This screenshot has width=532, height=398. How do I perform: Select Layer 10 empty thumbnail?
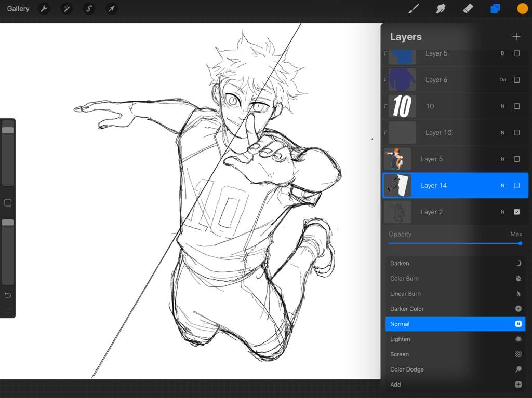402,132
